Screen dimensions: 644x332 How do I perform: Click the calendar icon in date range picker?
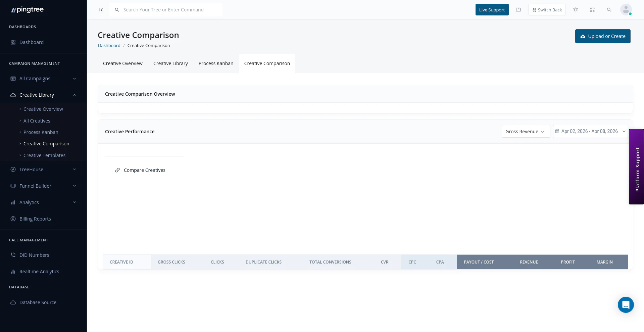557,131
